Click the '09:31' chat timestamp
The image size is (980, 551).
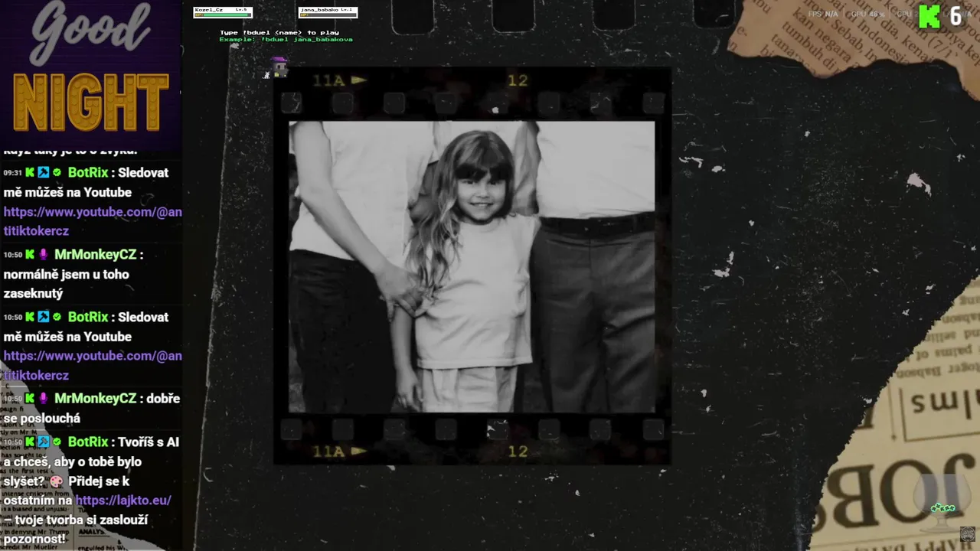(12, 173)
